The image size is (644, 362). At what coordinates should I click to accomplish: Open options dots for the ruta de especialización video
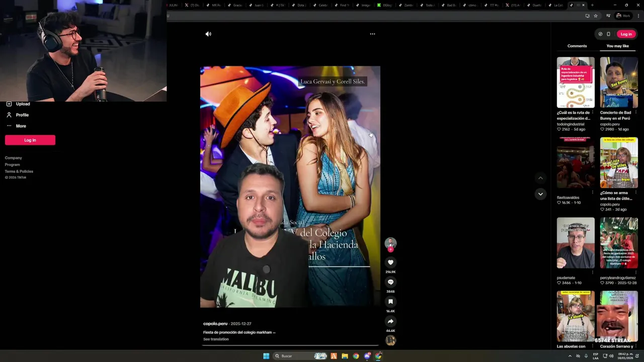click(x=592, y=112)
